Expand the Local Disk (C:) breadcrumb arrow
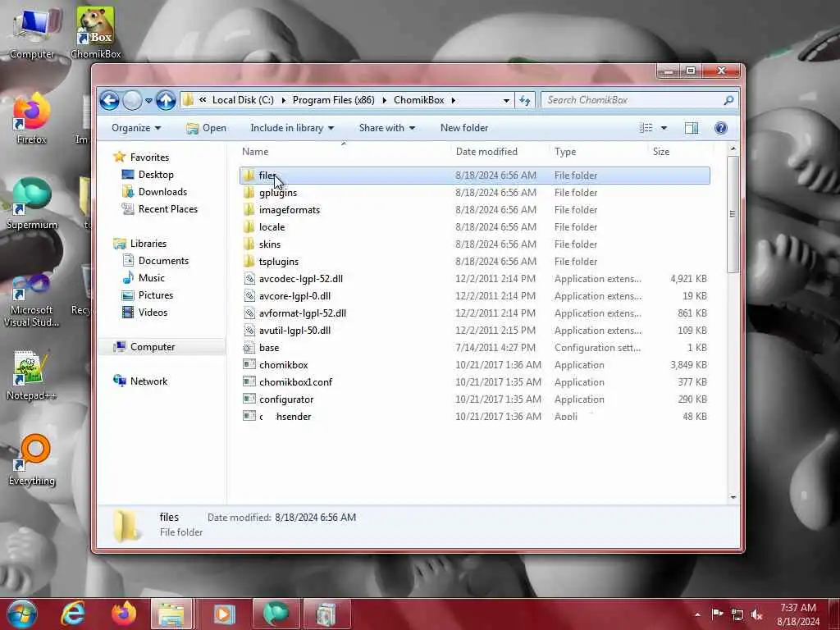Viewport: 840px width, 630px height. point(283,100)
